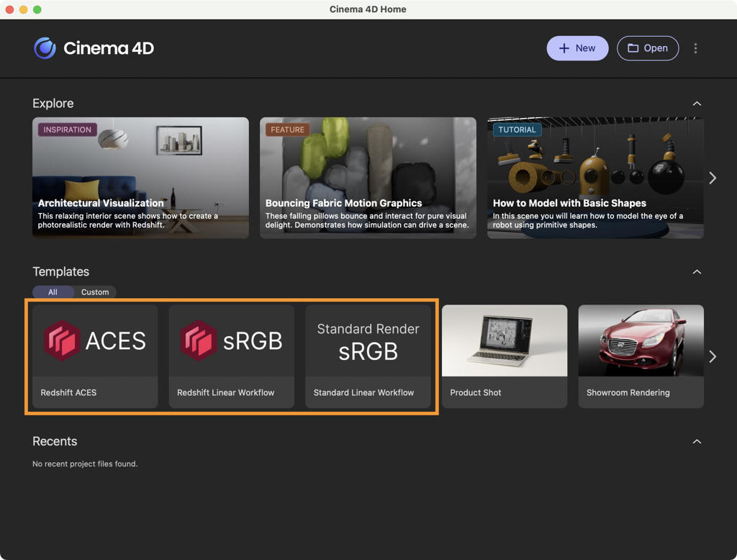737x560 pixels.
Task: Close the Cinema 4D Home window
Action: tap(9, 9)
